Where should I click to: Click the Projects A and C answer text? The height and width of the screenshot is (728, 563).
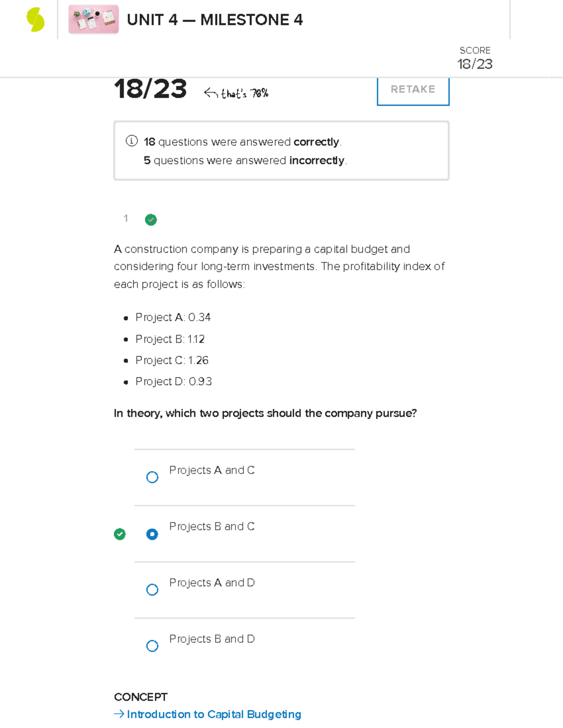pyautogui.click(x=212, y=470)
